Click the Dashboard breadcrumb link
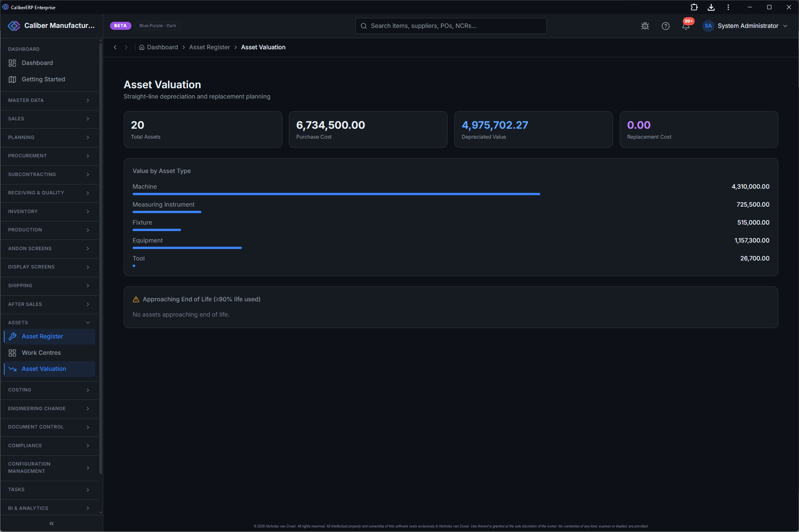Viewport: 799px width, 532px height. pyautogui.click(x=162, y=47)
